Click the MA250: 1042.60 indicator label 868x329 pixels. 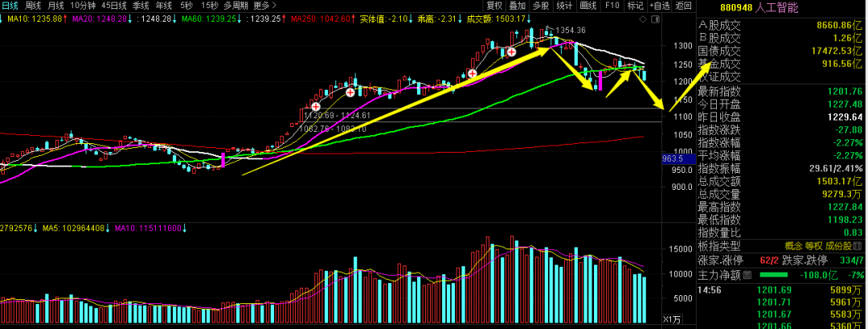(x=323, y=19)
